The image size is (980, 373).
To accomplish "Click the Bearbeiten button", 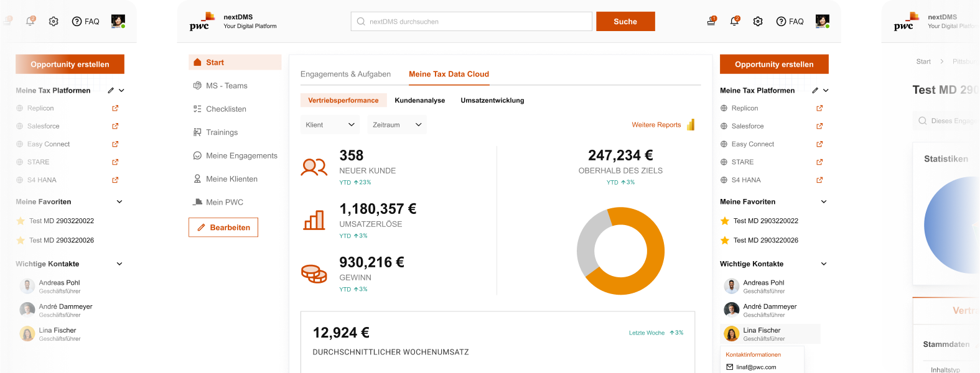I will pos(223,228).
